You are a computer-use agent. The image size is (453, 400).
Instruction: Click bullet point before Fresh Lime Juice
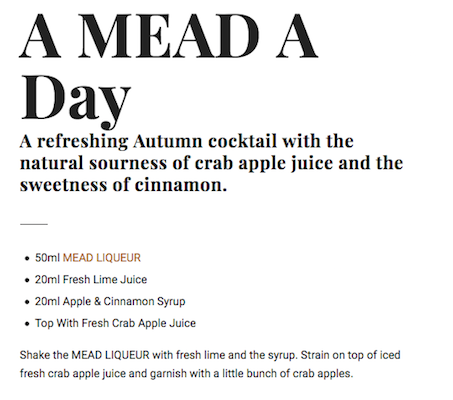click(27, 280)
